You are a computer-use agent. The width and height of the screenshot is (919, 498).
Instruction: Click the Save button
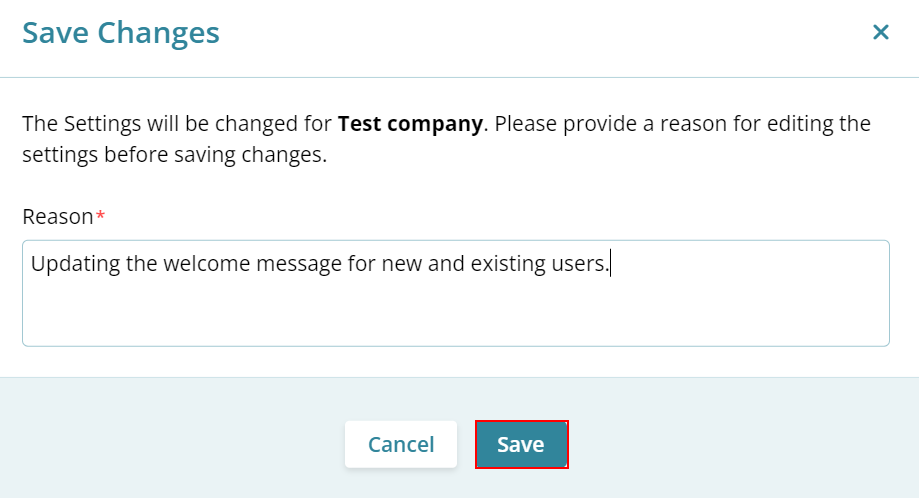521,444
